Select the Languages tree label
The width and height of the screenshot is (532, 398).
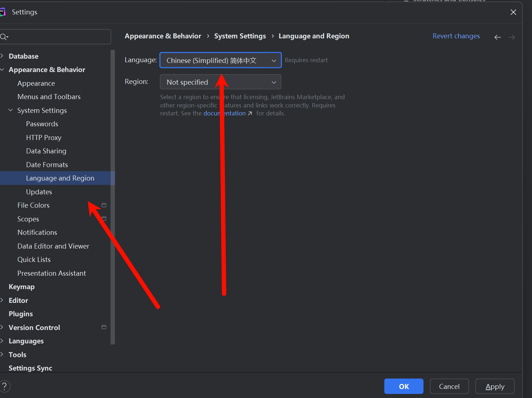(26, 341)
